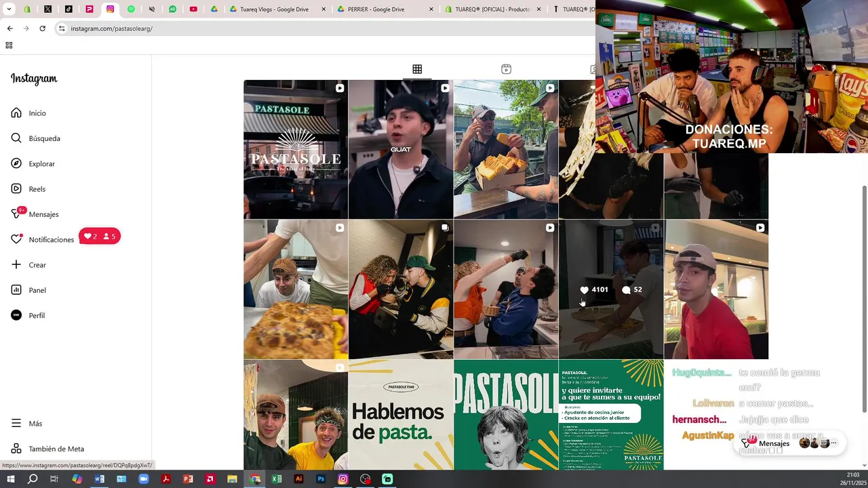Open the Chrome apps grid shortcut
This screenshot has height=488, width=868.
click(x=9, y=45)
